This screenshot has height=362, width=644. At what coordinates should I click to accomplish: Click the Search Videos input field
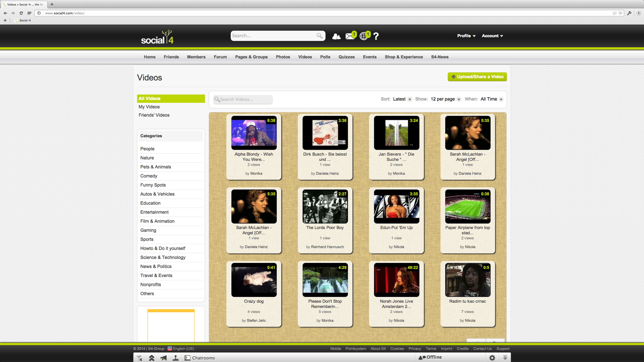(243, 100)
